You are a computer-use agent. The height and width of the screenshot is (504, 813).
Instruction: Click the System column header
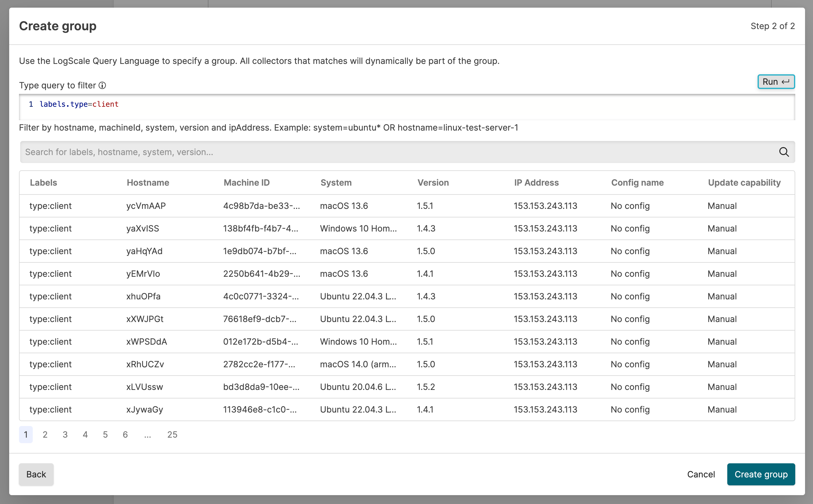[335, 183]
